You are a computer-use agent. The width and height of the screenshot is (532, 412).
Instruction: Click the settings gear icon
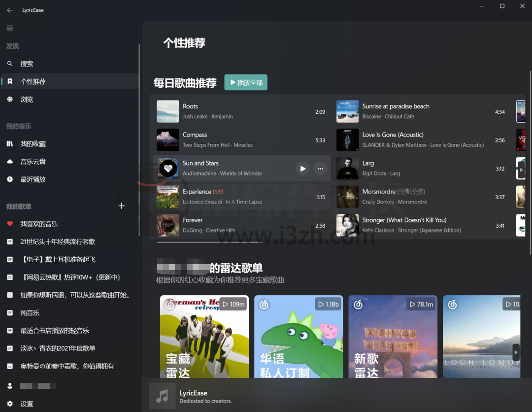click(x=10, y=404)
